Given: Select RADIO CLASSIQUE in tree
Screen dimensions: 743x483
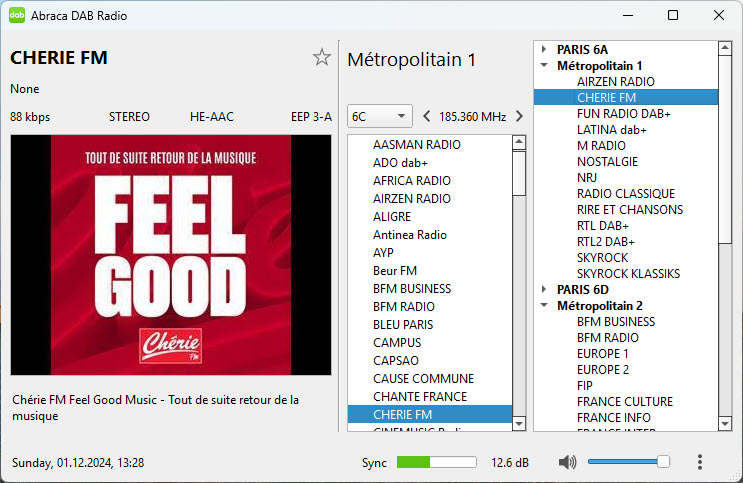Looking at the screenshot, I should (626, 194).
